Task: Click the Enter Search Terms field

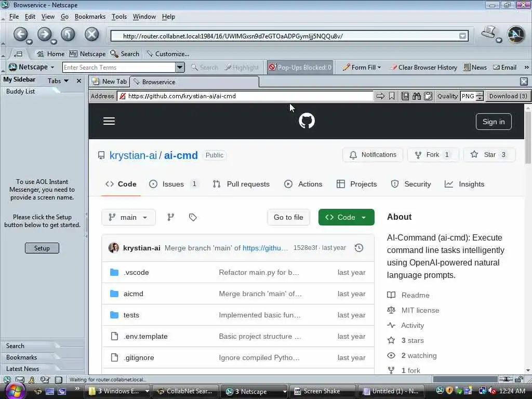Action: pyautogui.click(x=119, y=67)
